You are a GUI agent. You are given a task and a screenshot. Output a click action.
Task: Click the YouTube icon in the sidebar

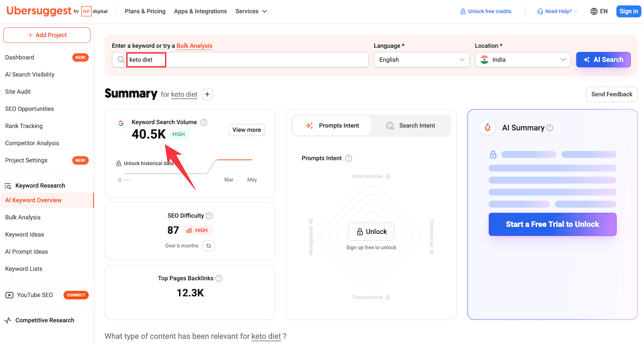tap(9, 295)
